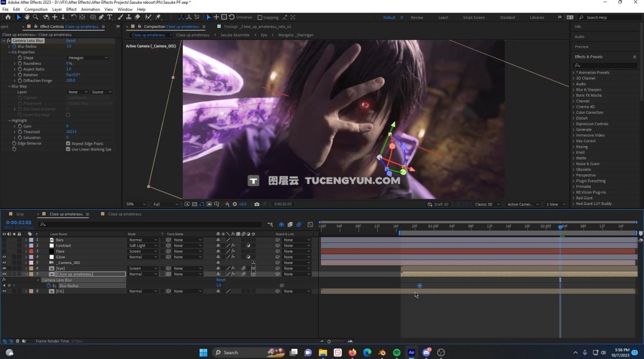
Task: Open the Graph Editor in timeline
Action: point(310,224)
